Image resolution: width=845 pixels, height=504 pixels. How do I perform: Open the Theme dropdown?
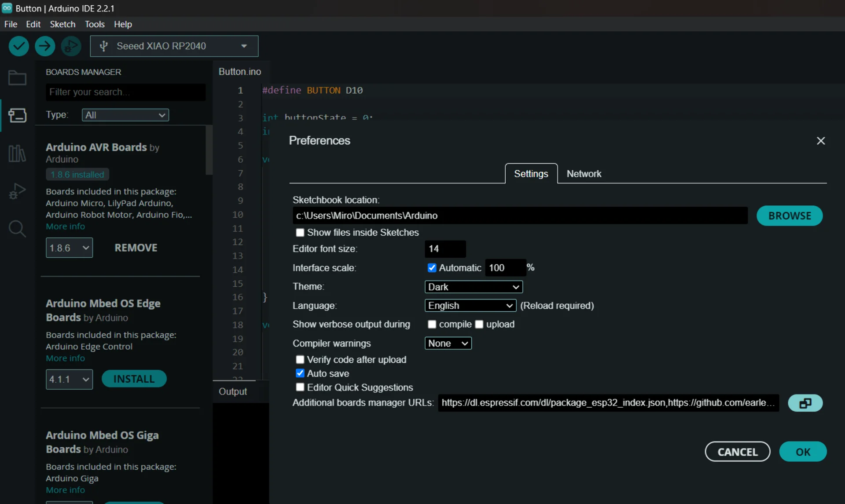coord(474,287)
